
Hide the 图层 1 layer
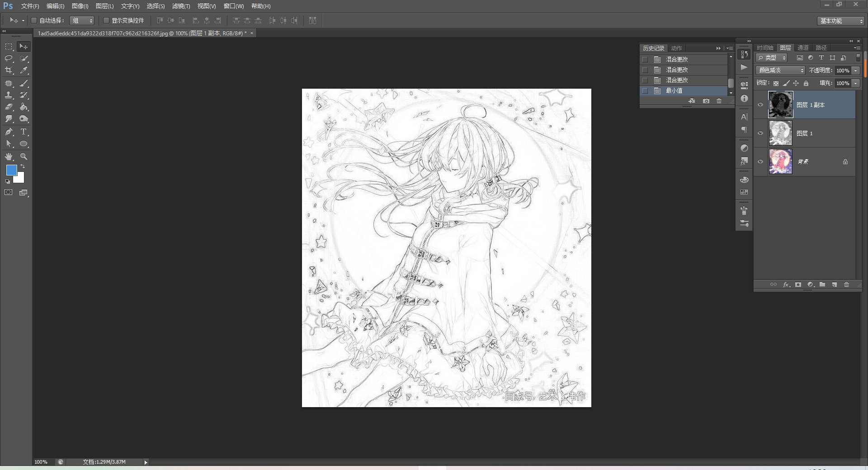760,133
